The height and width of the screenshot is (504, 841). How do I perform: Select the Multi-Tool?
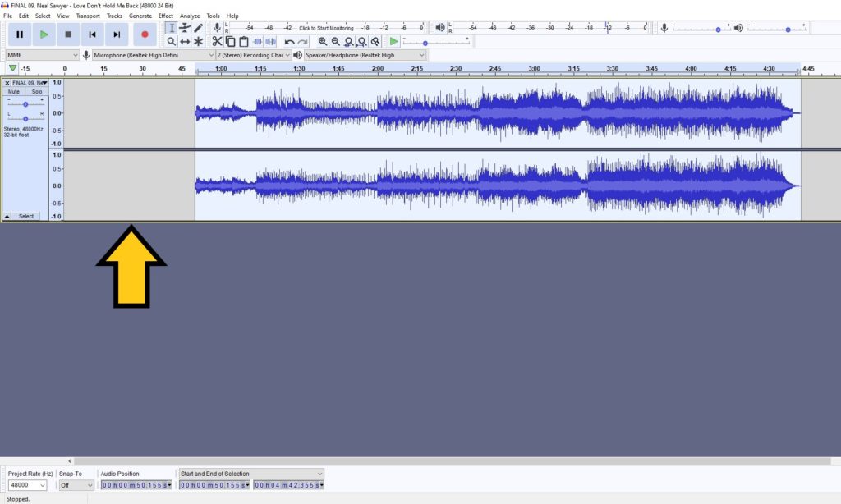coord(197,41)
